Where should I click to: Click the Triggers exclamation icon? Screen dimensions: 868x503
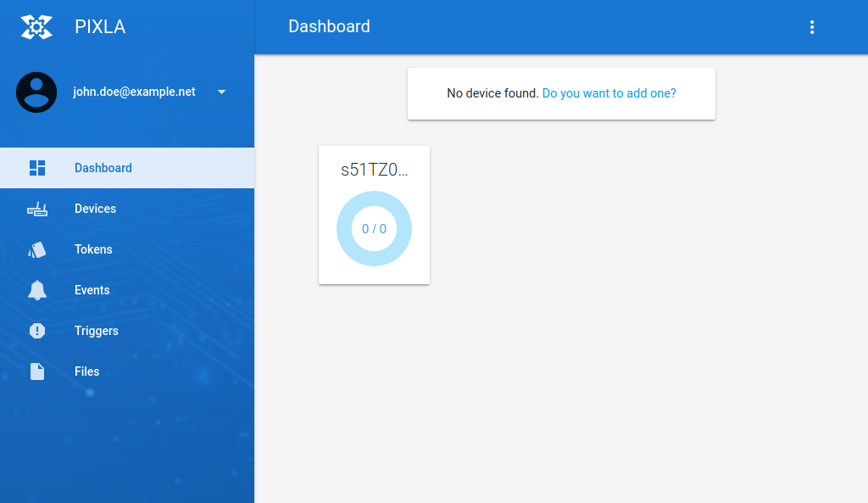pyautogui.click(x=37, y=330)
